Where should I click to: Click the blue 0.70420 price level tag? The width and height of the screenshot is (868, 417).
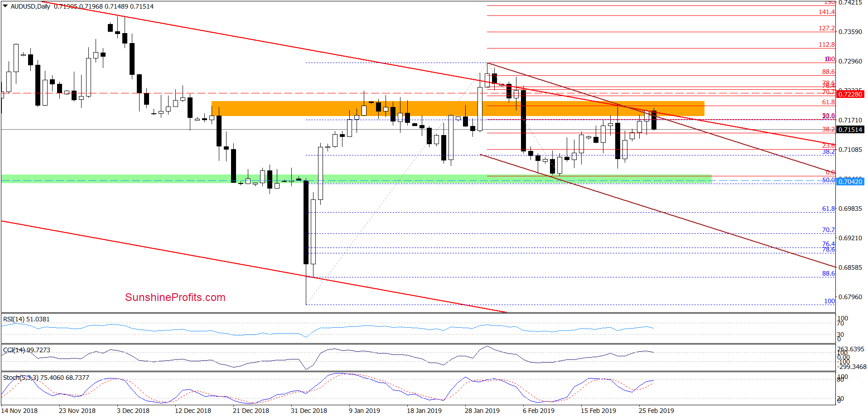tap(850, 182)
